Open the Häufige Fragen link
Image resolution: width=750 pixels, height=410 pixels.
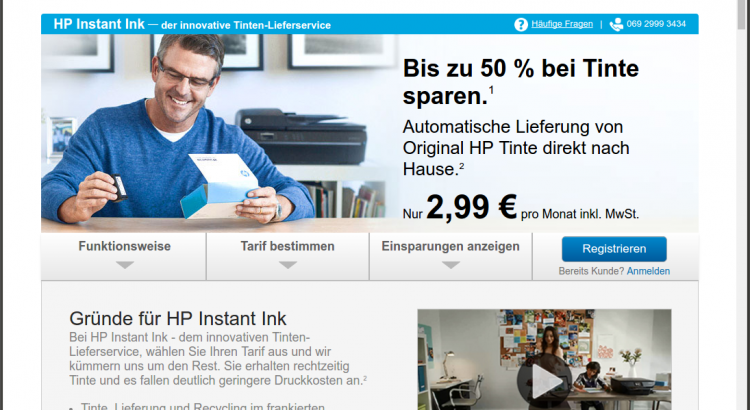(x=562, y=24)
